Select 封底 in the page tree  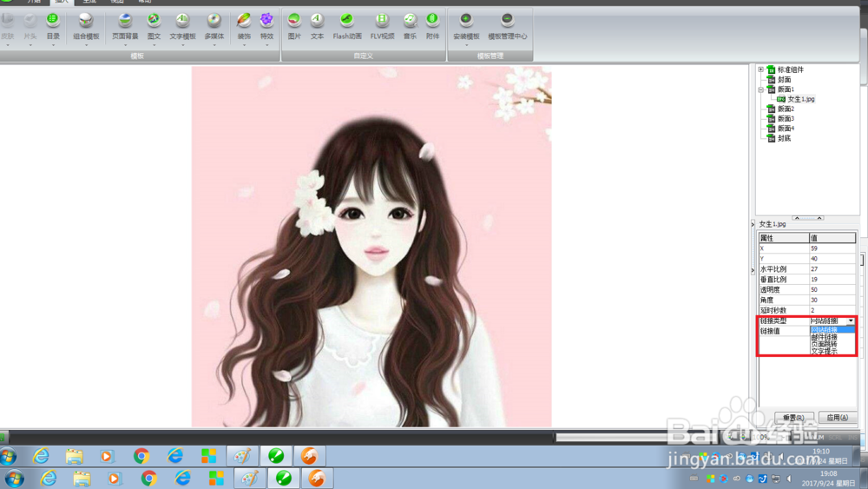(x=784, y=138)
